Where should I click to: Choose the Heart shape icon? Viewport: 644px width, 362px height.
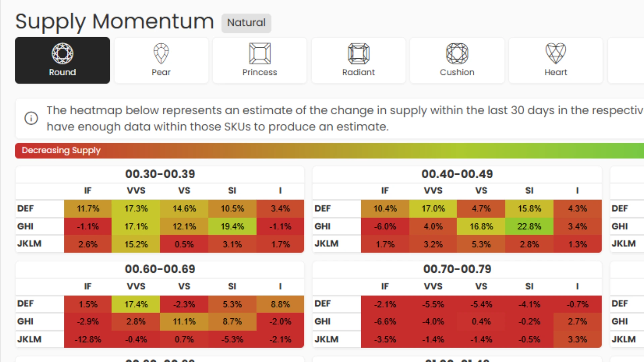(x=556, y=54)
